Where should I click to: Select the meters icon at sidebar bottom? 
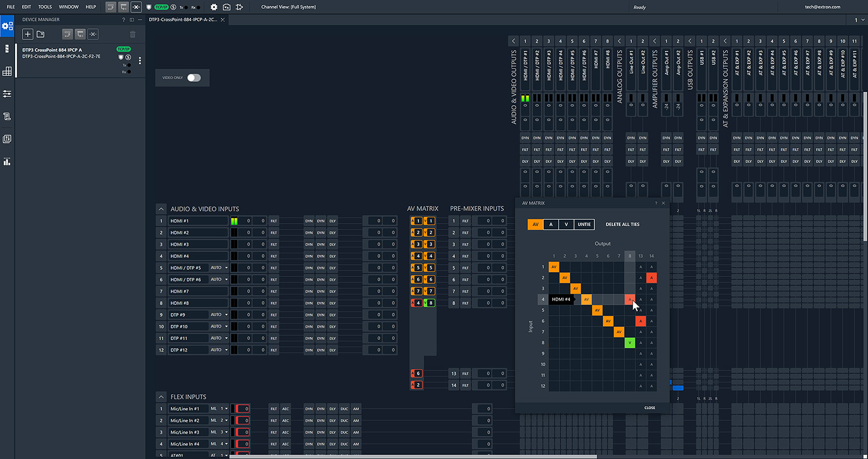(7, 161)
